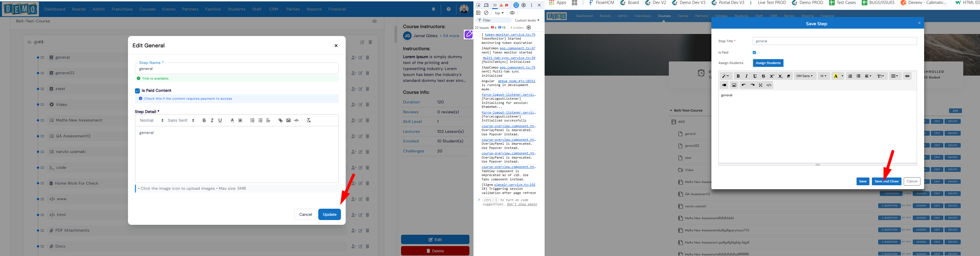Open the DevTools top context dropdown
The width and height of the screenshot is (980, 256).
[x=499, y=13]
